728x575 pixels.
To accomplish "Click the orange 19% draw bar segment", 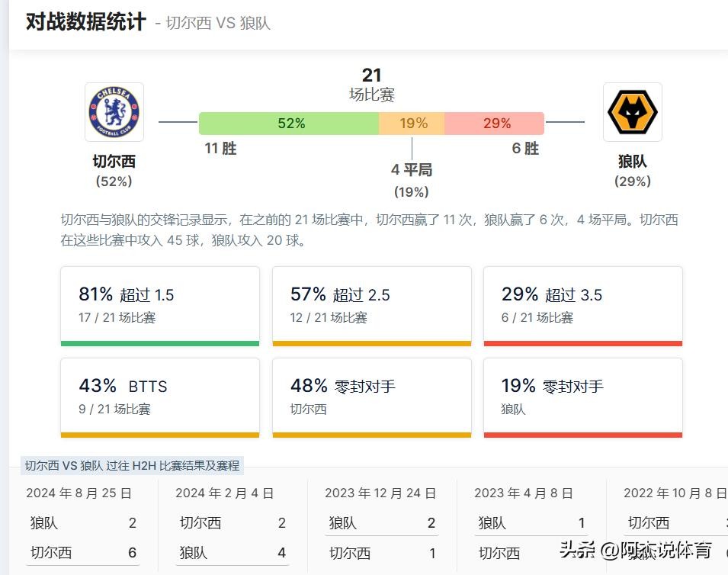I will [412, 124].
